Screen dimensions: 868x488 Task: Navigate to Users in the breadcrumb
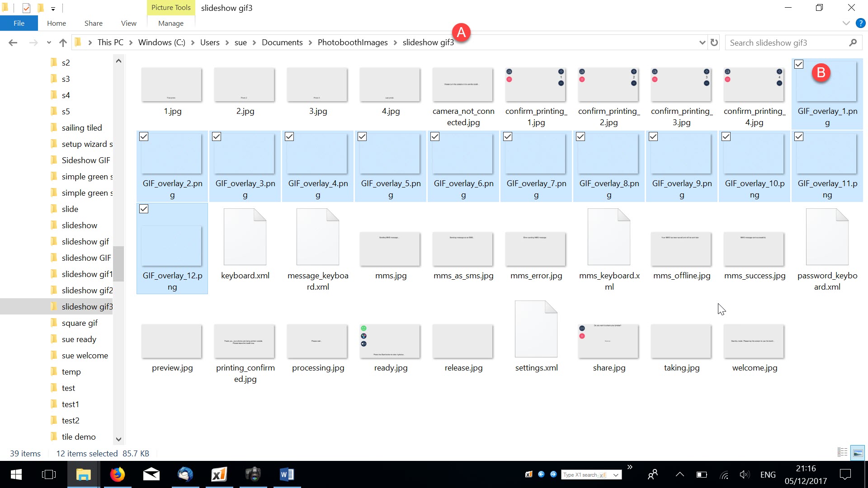[x=210, y=42]
